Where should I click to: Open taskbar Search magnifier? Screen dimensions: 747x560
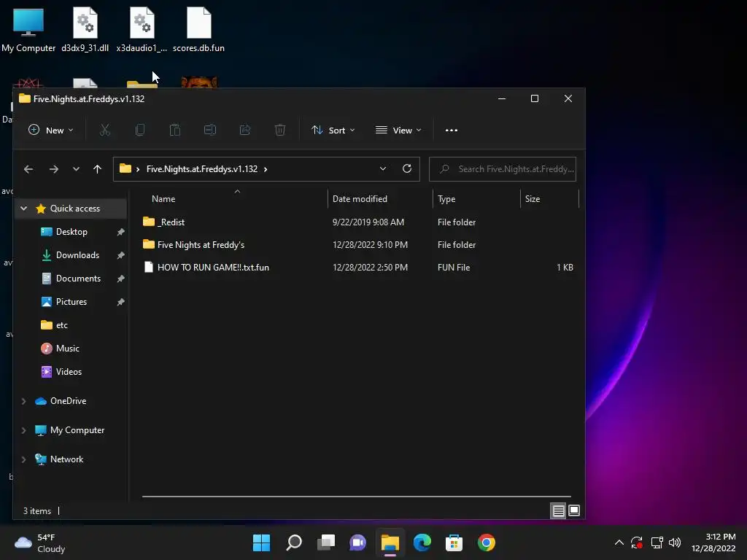pos(294,542)
